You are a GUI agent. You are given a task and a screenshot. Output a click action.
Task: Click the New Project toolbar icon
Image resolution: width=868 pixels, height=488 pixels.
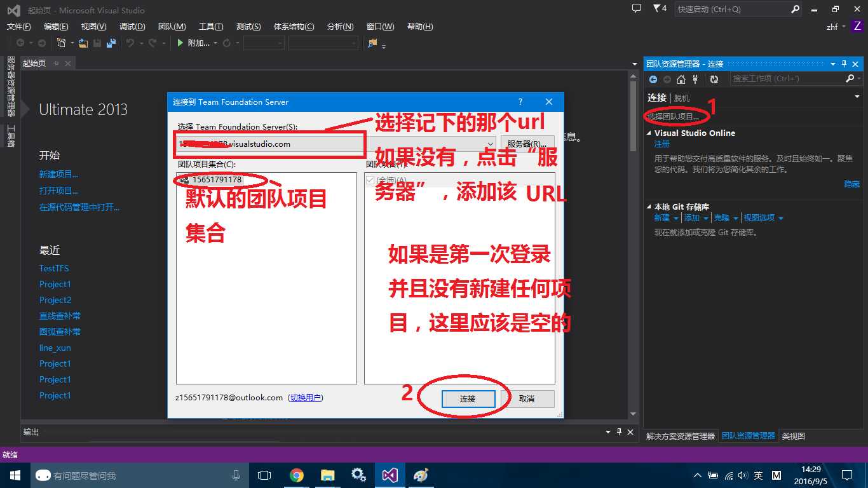pyautogui.click(x=61, y=43)
